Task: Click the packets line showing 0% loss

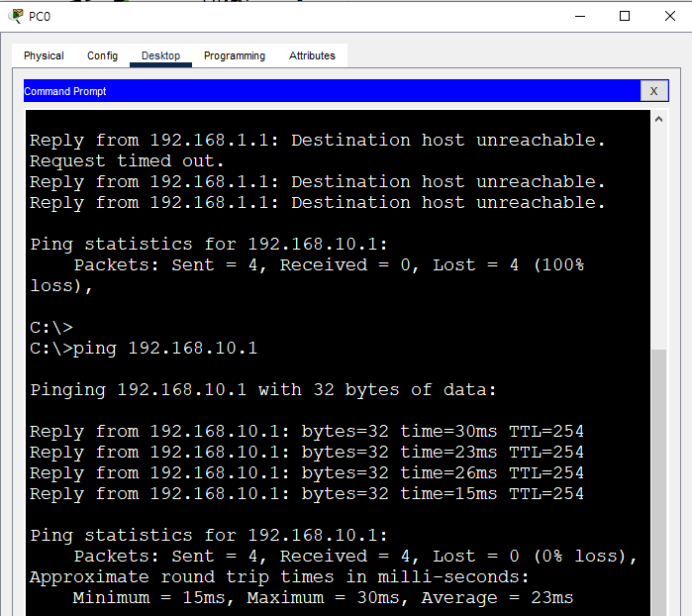Action: 355,557
